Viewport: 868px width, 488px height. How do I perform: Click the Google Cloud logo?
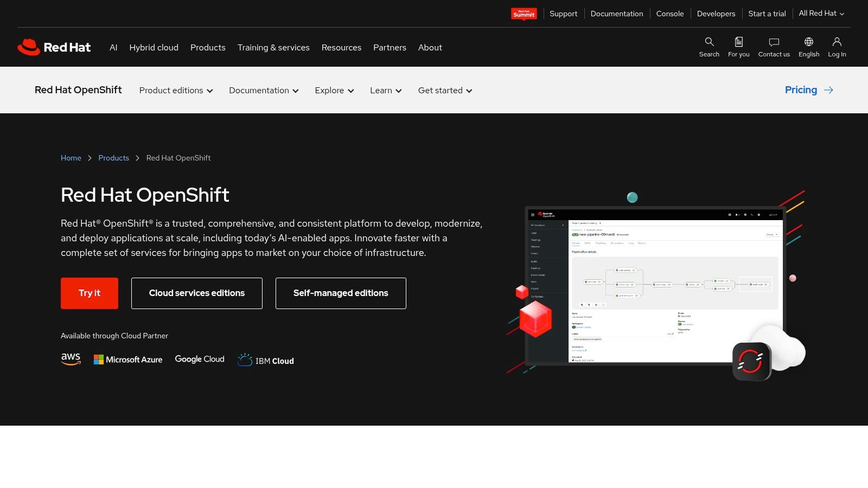click(x=200, y=359)
